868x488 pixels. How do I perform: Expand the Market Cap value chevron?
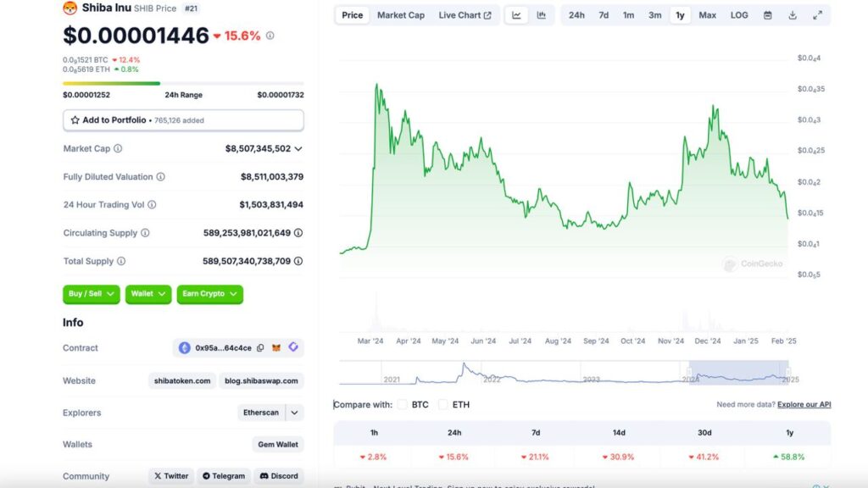298,149
